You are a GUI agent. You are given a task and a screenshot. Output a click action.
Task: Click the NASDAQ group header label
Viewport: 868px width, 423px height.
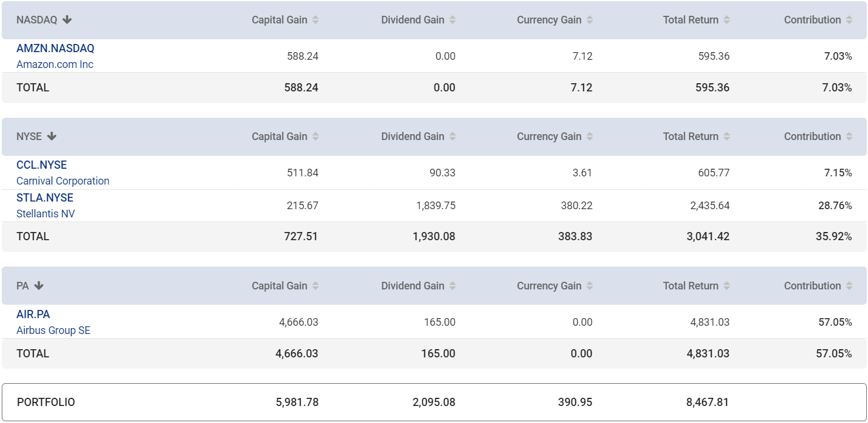(37, 20)
